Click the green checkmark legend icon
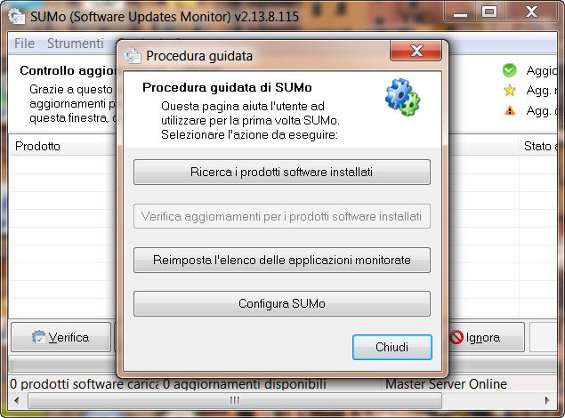Image resolution: width=565 pixels, height=418 pixels. click(509, 70)
